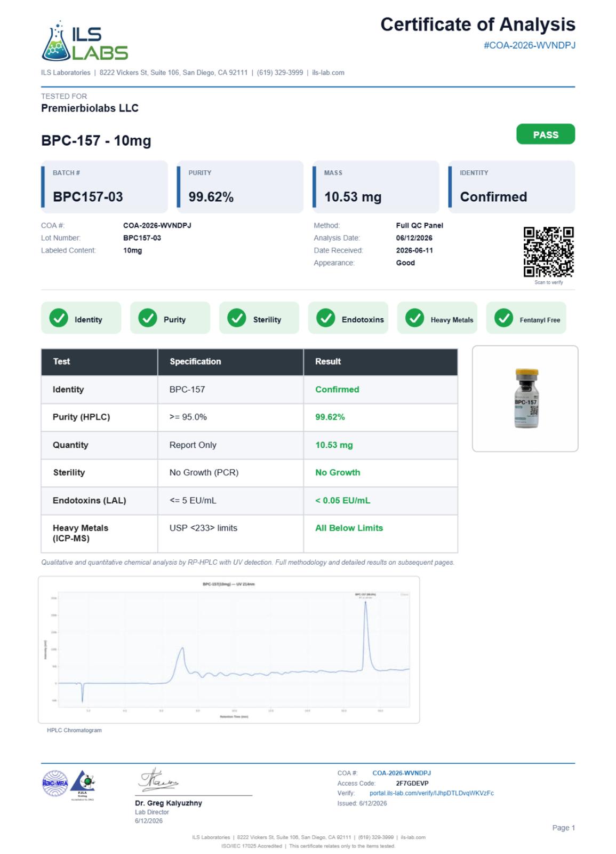This screenshot has width=616, height=854.
Task: Click the green PASS badge
Action: pos(546,135)
